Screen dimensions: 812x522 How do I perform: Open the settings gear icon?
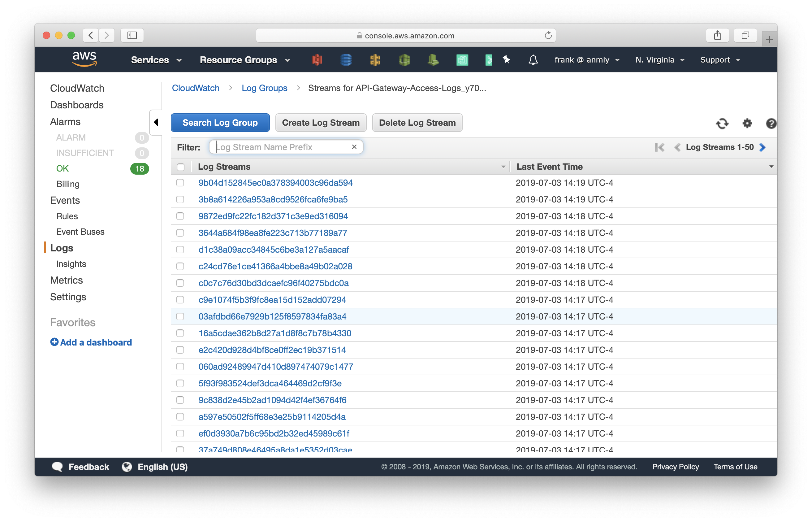point(746,123)
